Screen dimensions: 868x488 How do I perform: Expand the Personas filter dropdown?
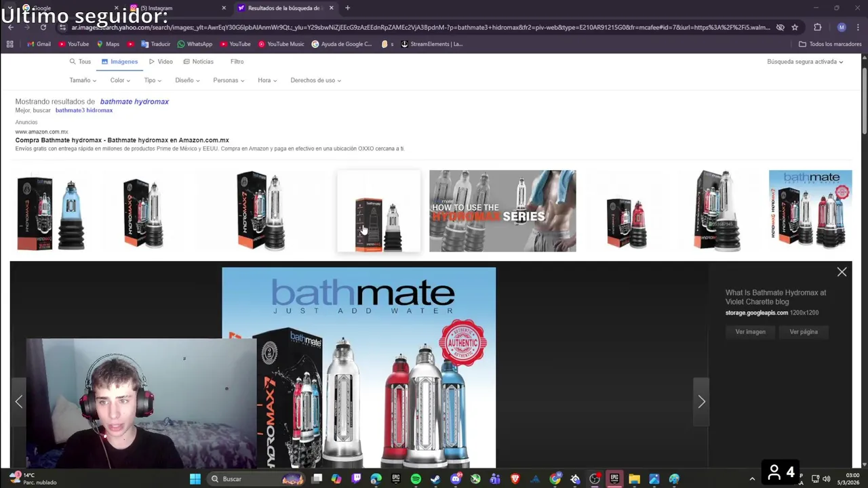click(x=229, y=80)
